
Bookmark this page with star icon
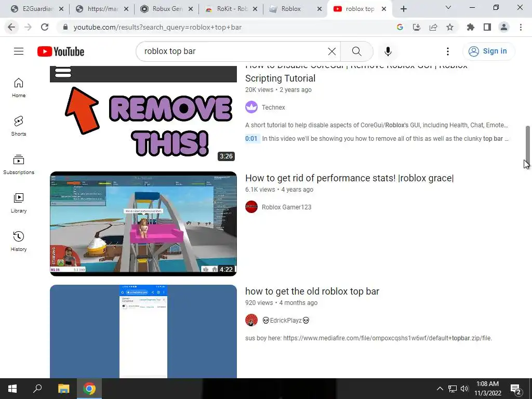pyautogui.click(x=450, y=27)
